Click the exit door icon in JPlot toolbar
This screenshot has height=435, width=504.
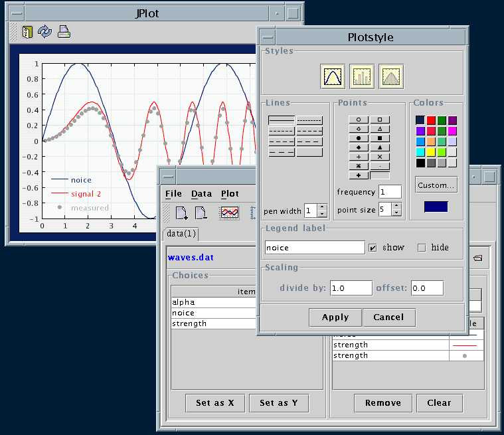coord(27,32)
